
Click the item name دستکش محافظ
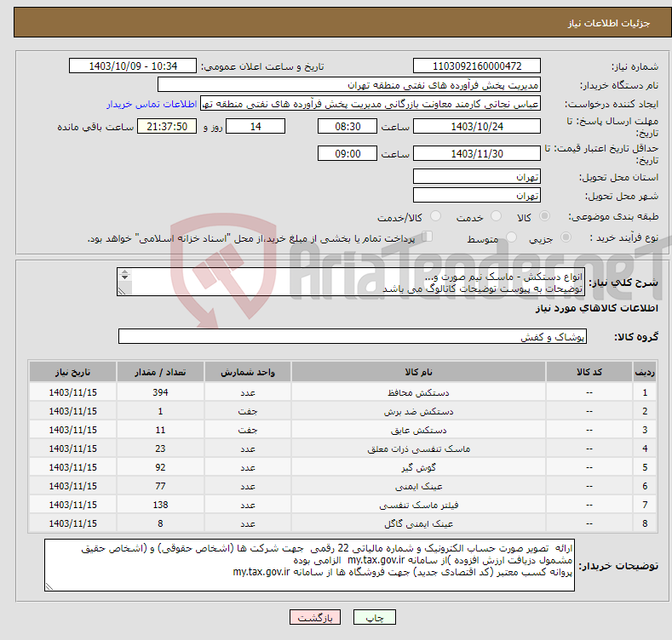418,392
